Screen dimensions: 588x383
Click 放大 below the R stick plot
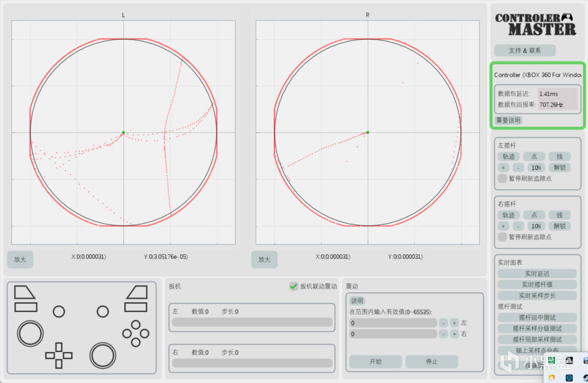coord(264,259)
